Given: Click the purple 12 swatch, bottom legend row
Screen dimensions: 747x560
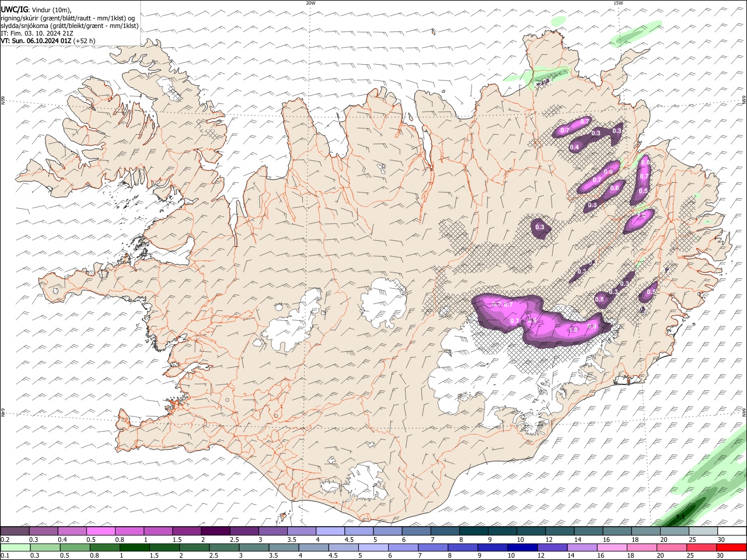Looking at the screenshot, I should click(552, 547).
